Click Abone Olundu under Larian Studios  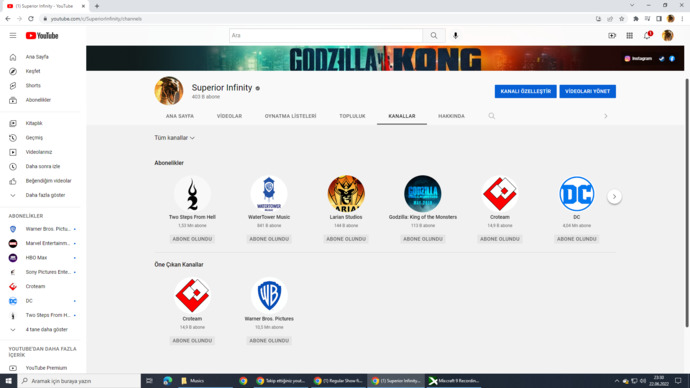[x=346, y=239]
